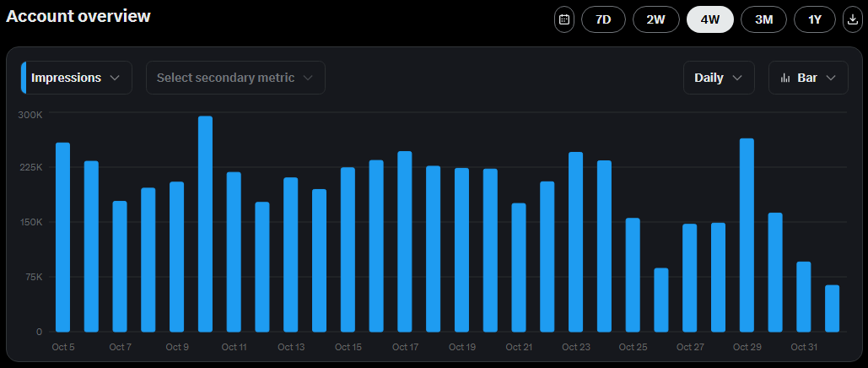This screenshot has width=868, height=368.
Task: Click the short bar right after Oct 25
Action: 660,300
